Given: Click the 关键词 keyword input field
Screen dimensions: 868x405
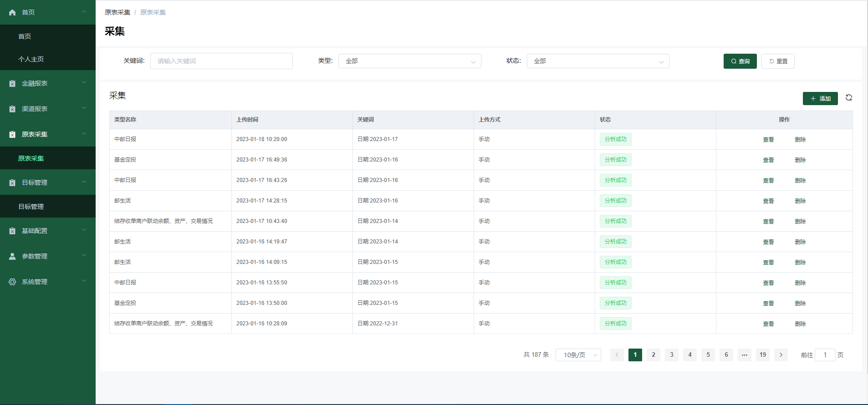Looking at the screenshot, I should pos(221,61).
